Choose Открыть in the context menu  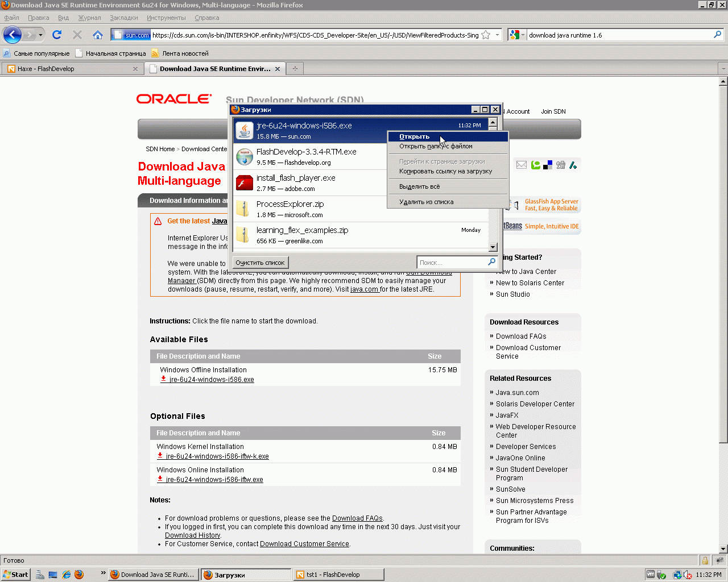[x=448, y=136]
